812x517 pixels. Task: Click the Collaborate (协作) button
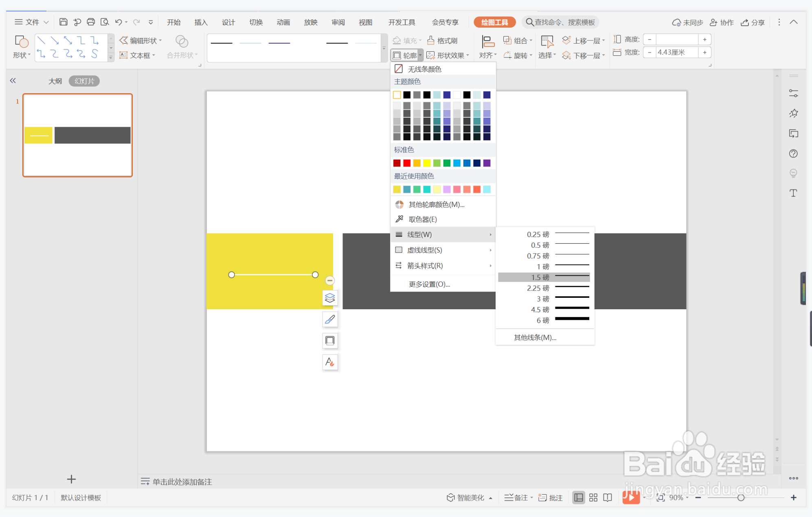click(x=722, y=22)
